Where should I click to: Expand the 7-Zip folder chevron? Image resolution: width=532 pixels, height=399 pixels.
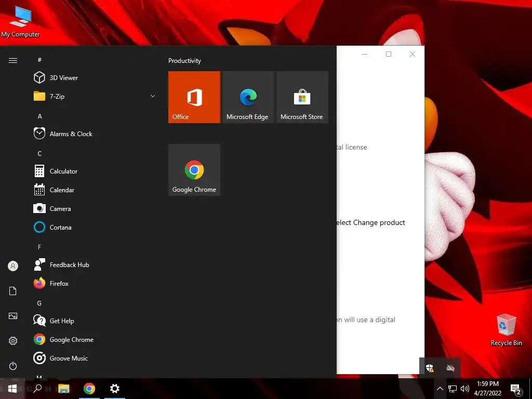pos(153,96)
